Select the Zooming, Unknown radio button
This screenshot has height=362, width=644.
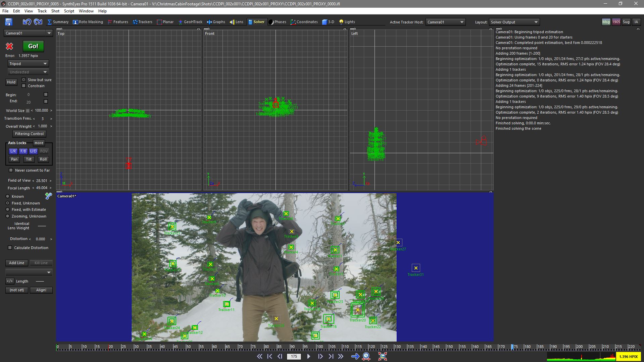[8, 216]
